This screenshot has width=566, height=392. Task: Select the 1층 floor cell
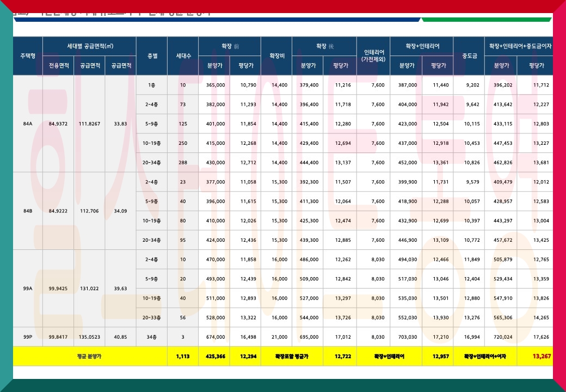click(152, 85)
